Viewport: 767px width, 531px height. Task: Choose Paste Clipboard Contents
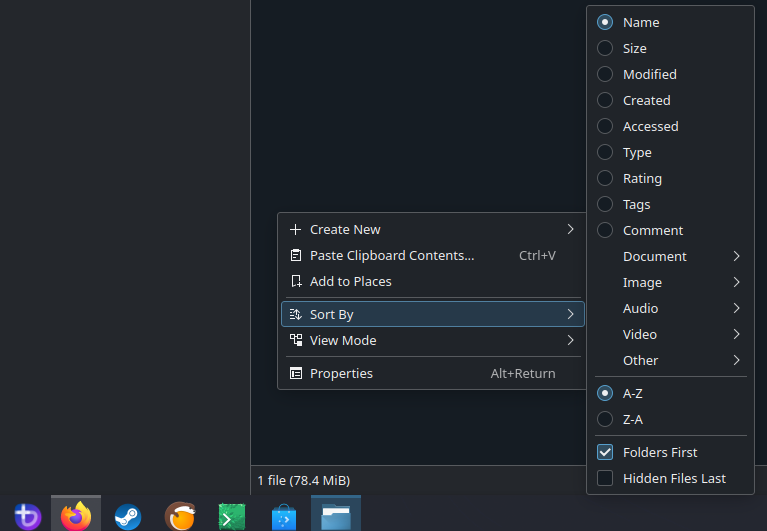click(x=433, y=255)
